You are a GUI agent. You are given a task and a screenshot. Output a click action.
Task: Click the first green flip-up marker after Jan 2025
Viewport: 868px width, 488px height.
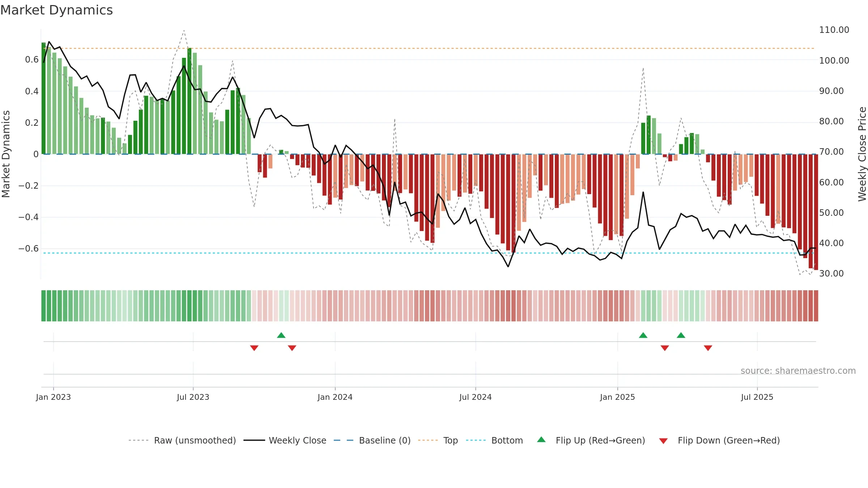tap(643, 335)
